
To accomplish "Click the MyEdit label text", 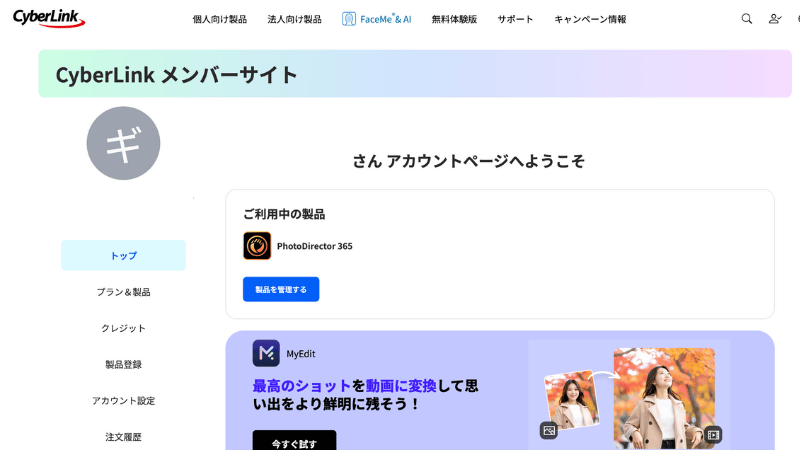I will tap(301, 354).
